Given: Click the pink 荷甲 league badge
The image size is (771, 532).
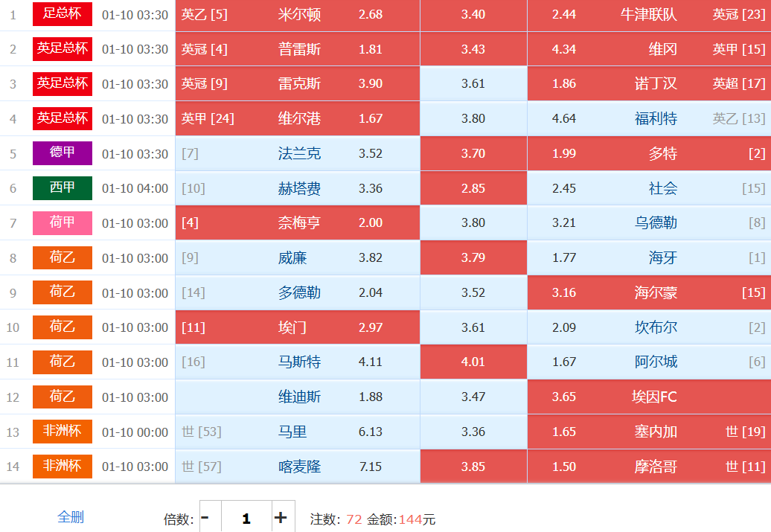Looking at the screenshot, I should tap(63, 222).
